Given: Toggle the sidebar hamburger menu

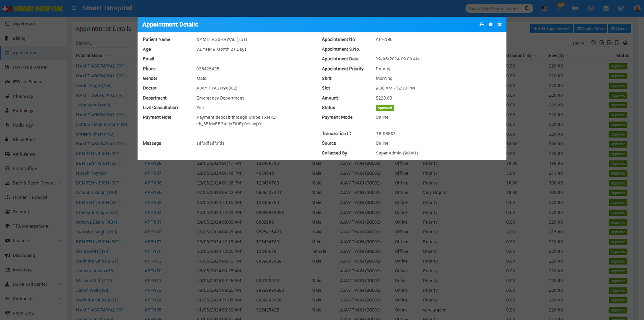Looking at the screenshot, I should click(74, 8).
